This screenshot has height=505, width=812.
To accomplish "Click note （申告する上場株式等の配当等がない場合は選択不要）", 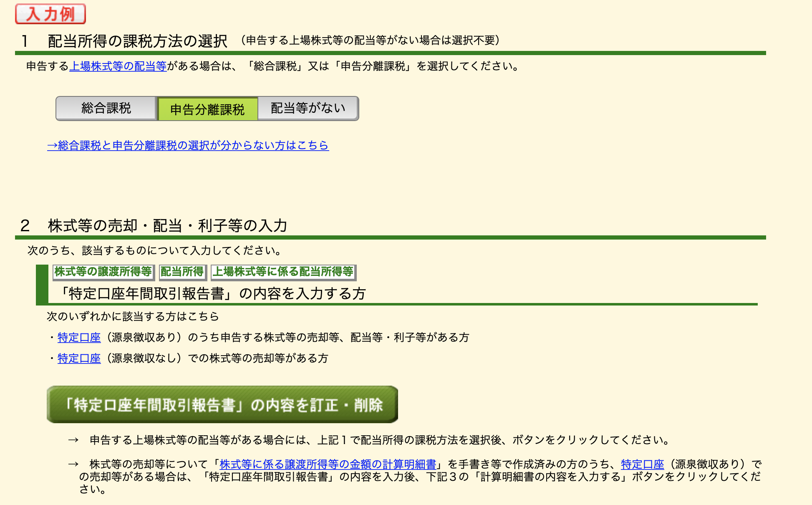I will point(370,40).
